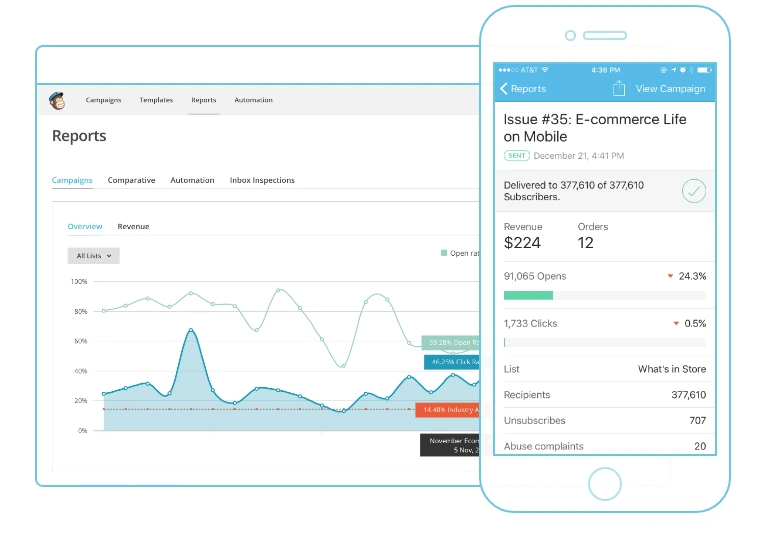Open Templates in the top navigation

pyautogui.click(x=156, y=100)
